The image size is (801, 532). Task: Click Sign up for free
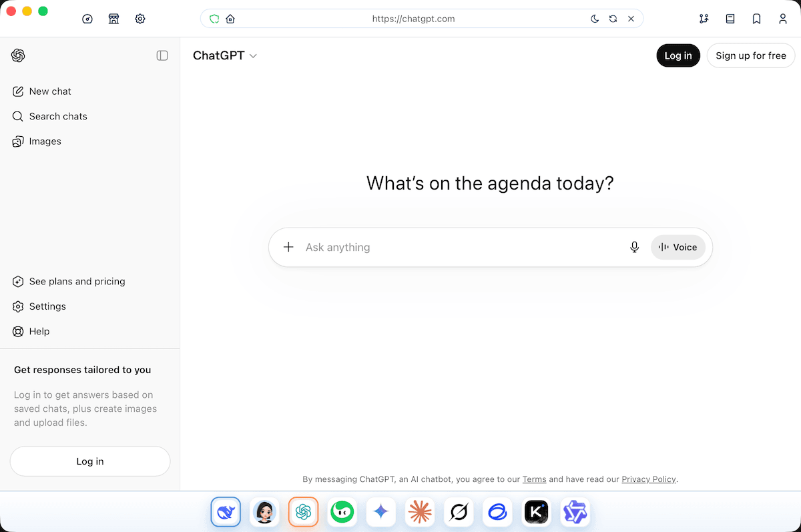(x=751, y=55)
